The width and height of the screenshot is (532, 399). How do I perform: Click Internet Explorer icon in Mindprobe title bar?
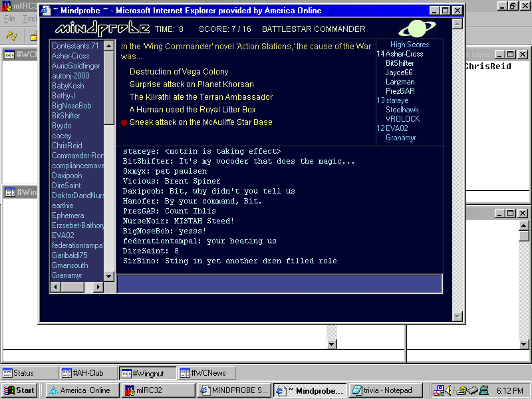click(x=45, y=11)
